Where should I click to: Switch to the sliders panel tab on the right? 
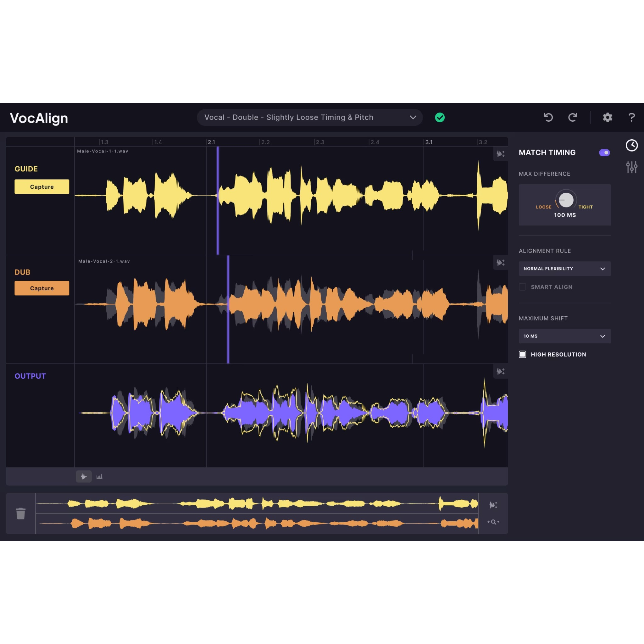[x=631, y=167]
